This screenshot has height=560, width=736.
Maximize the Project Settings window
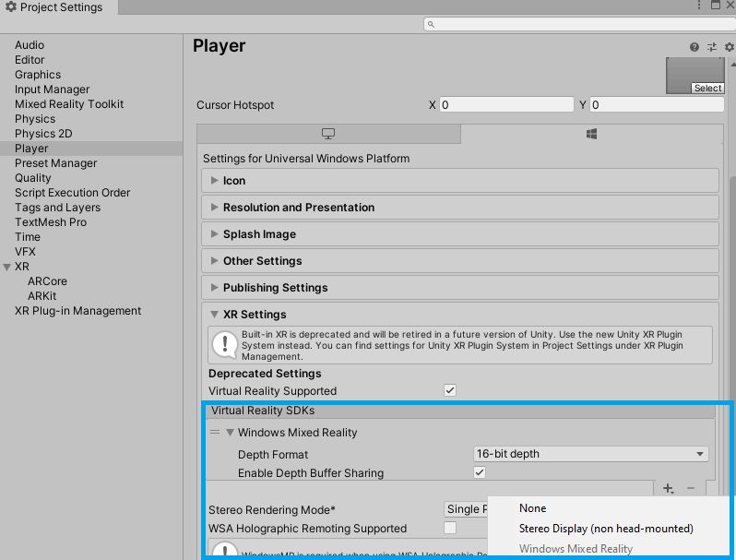(716, 6)
